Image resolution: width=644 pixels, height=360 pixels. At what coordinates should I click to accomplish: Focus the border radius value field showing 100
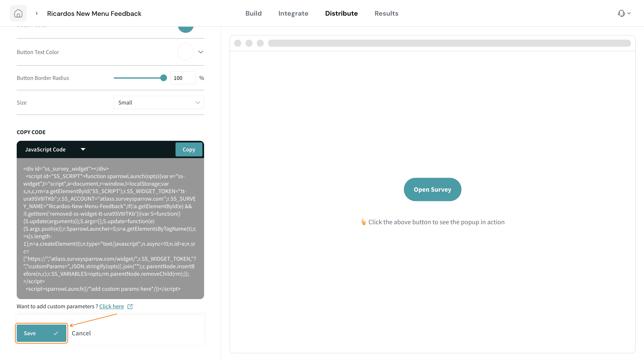(183, 78)
